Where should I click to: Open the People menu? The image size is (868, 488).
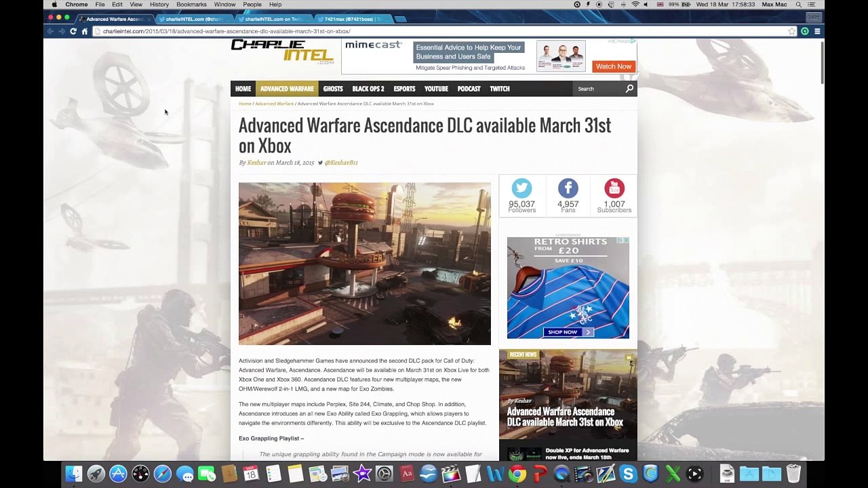tap(252, 5)
